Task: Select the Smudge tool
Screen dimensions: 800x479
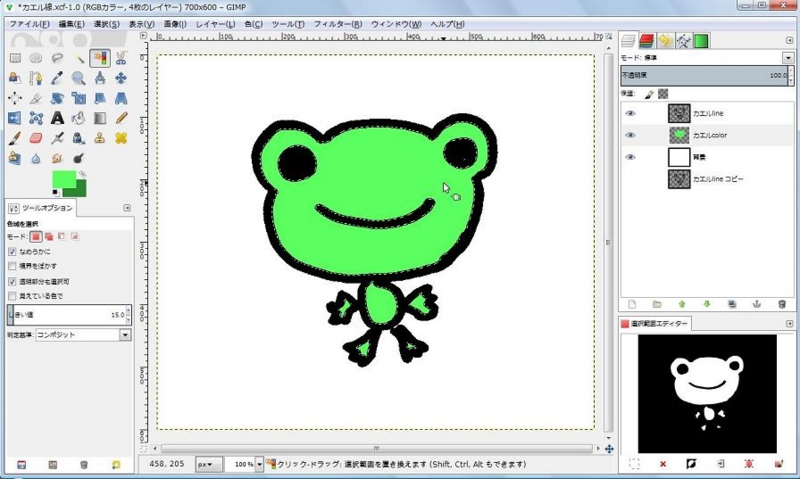Action: (57, 158)
